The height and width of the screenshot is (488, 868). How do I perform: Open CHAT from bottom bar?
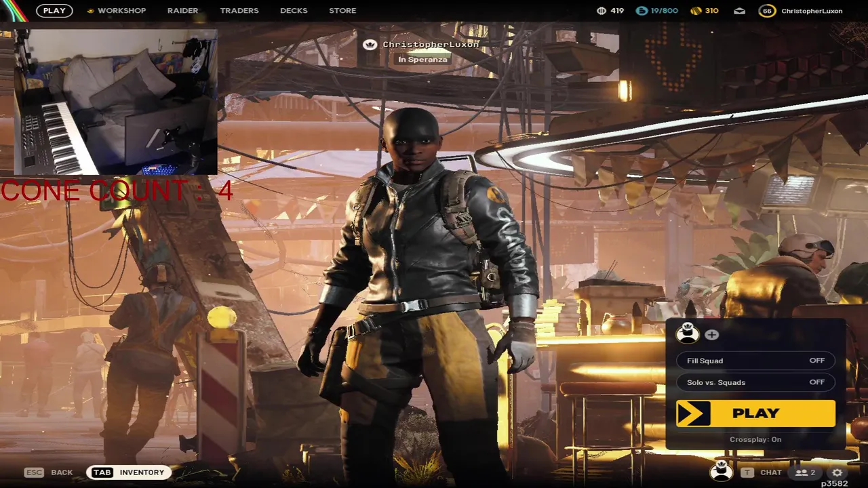coord(771,472)
